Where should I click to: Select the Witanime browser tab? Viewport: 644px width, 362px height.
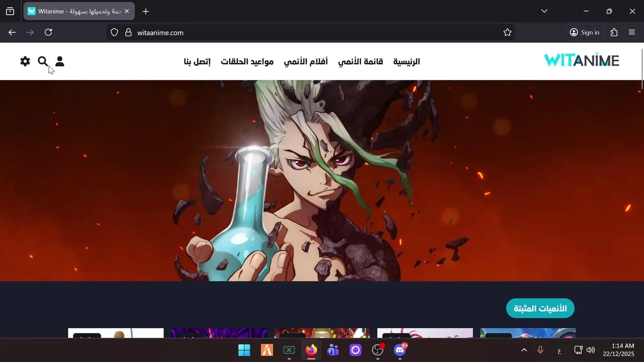tap(79, 11)
